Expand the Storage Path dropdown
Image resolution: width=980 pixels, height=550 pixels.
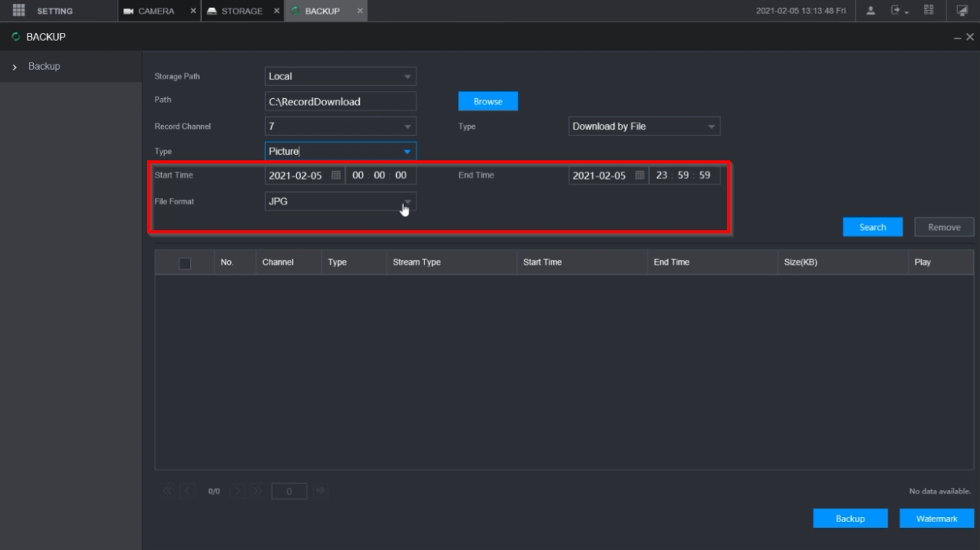(407, 77)
